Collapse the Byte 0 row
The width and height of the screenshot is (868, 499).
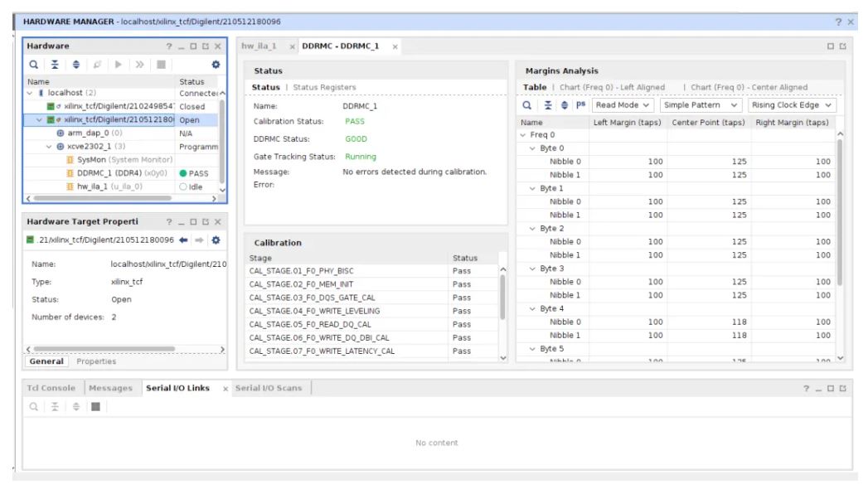pos(532,148)
